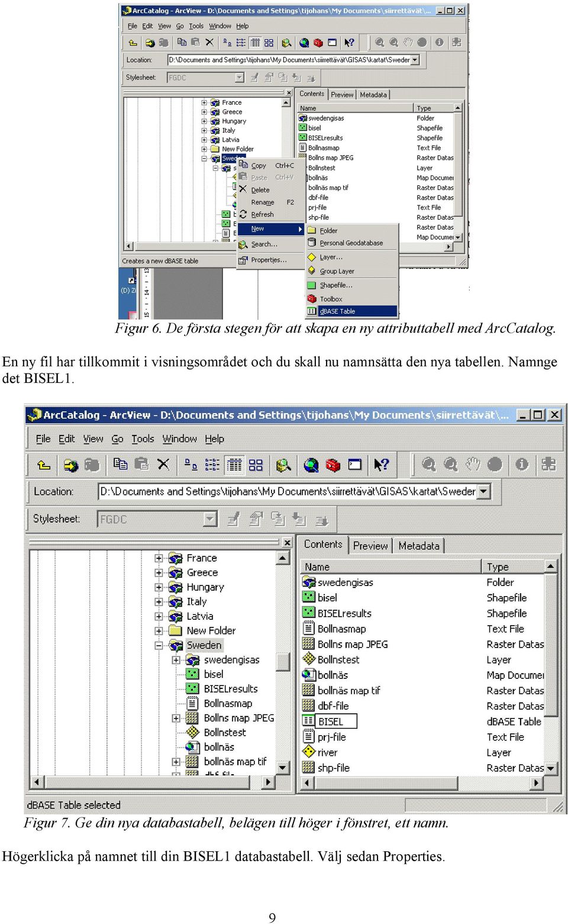The height and width of the screenshot is (924, 568).
Task: Select the Contents tab in lower window
Action: [x=323, y=544]
